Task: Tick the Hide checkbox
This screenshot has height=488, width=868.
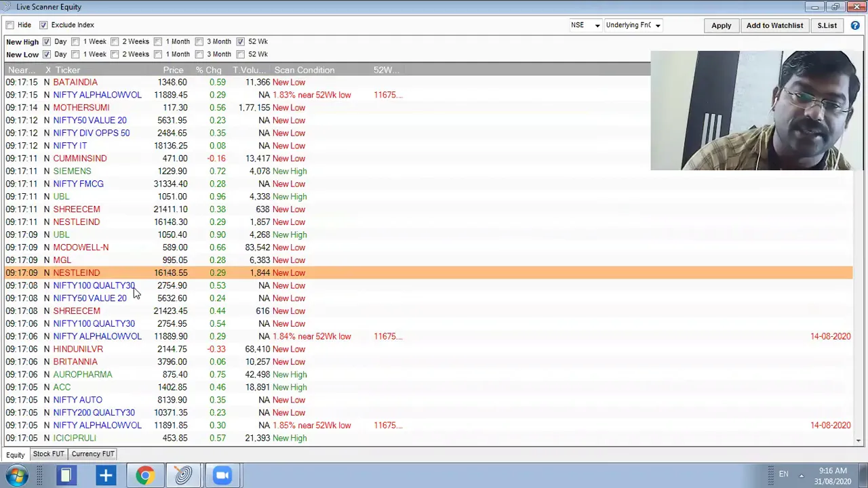Action: pyautogui.click(x=9, y=25)
